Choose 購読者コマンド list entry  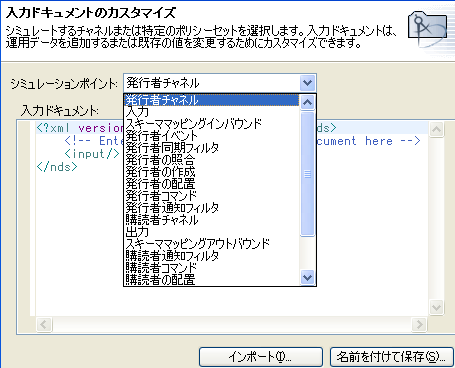click(212, 268)
